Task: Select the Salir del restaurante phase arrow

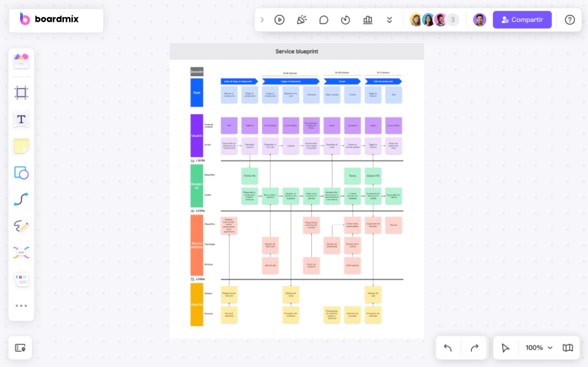Action: pos(383,82)
